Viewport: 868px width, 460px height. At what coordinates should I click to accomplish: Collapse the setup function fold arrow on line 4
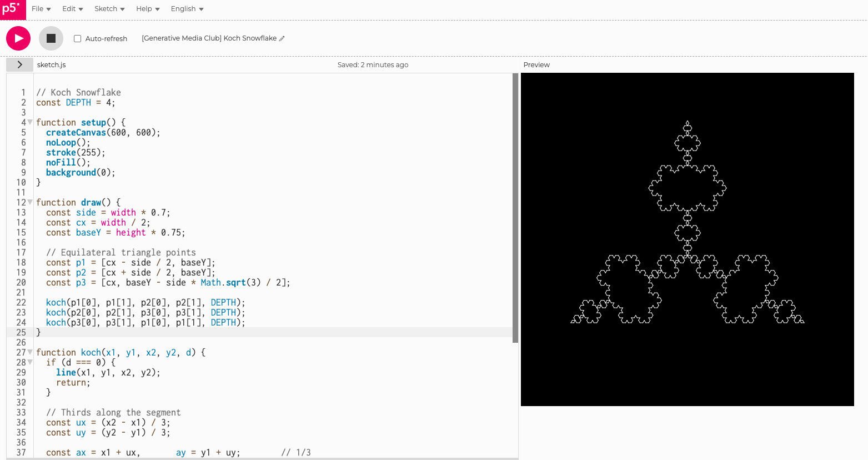click(x=30, y=122)
